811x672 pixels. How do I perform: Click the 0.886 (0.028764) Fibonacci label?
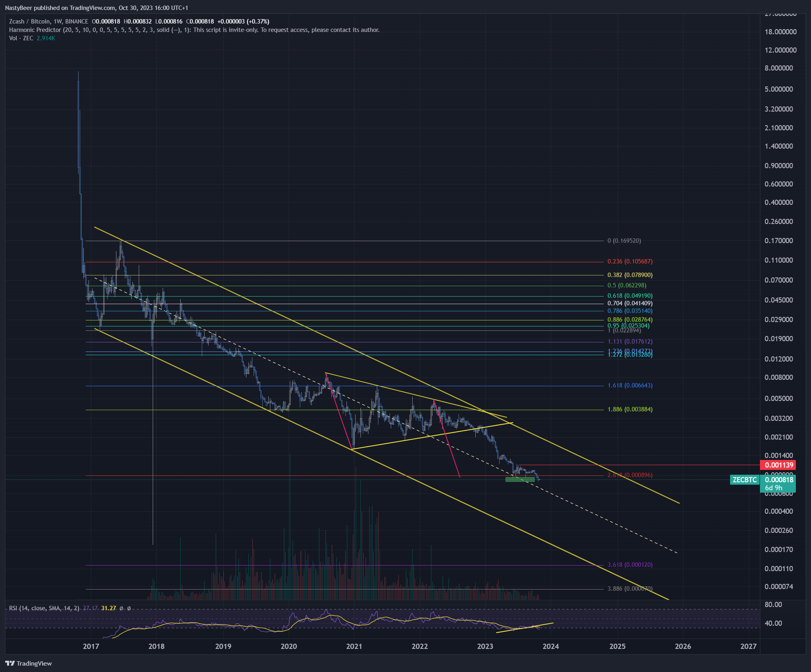pos(630,320)
